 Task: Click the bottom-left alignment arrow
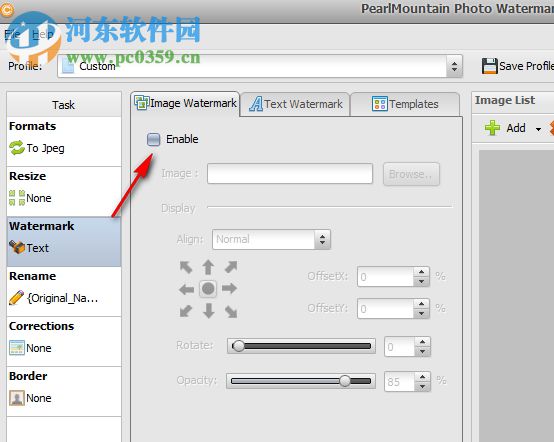(x=186, y=311)
